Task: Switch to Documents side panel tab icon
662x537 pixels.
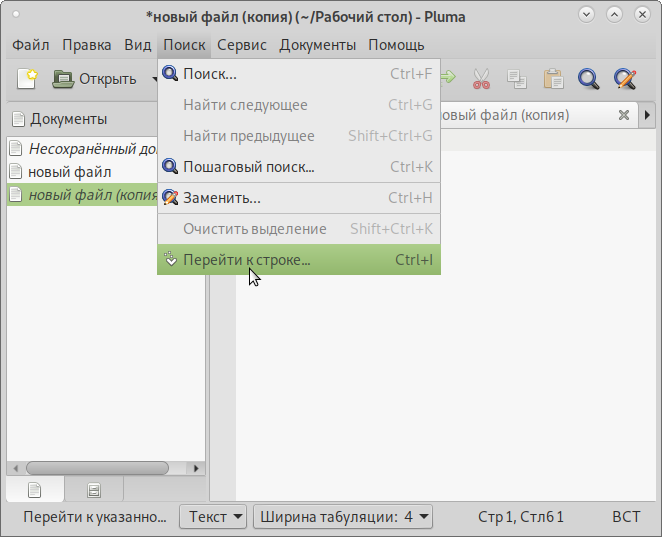Action: pos(35,489)
